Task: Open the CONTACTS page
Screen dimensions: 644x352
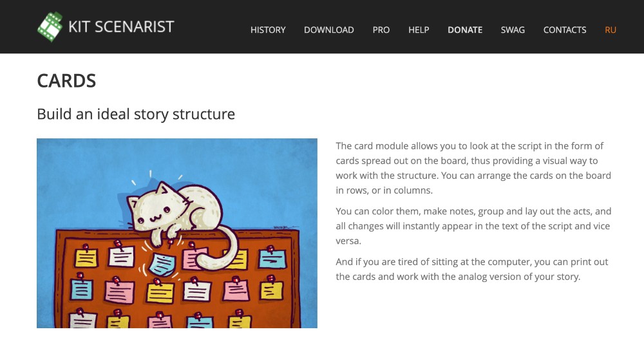Action: [565, 30]
